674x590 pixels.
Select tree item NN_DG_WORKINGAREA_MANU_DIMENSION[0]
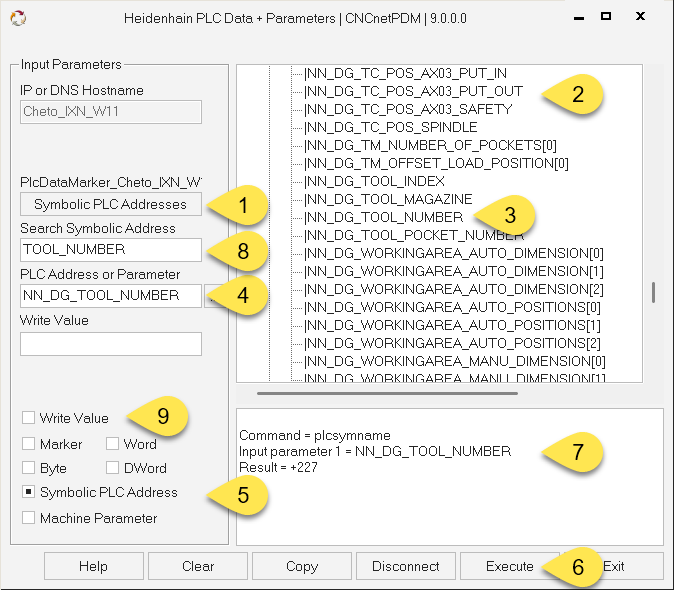click(x=455, y=362)
